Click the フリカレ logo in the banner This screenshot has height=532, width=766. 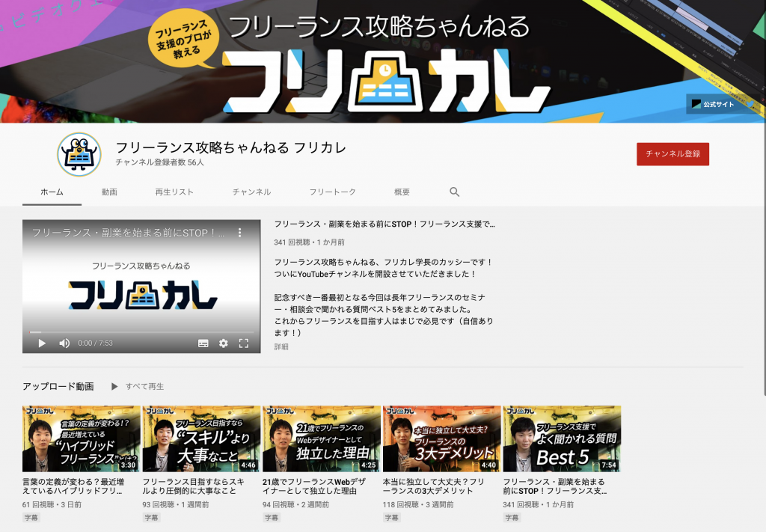point(386,81)
